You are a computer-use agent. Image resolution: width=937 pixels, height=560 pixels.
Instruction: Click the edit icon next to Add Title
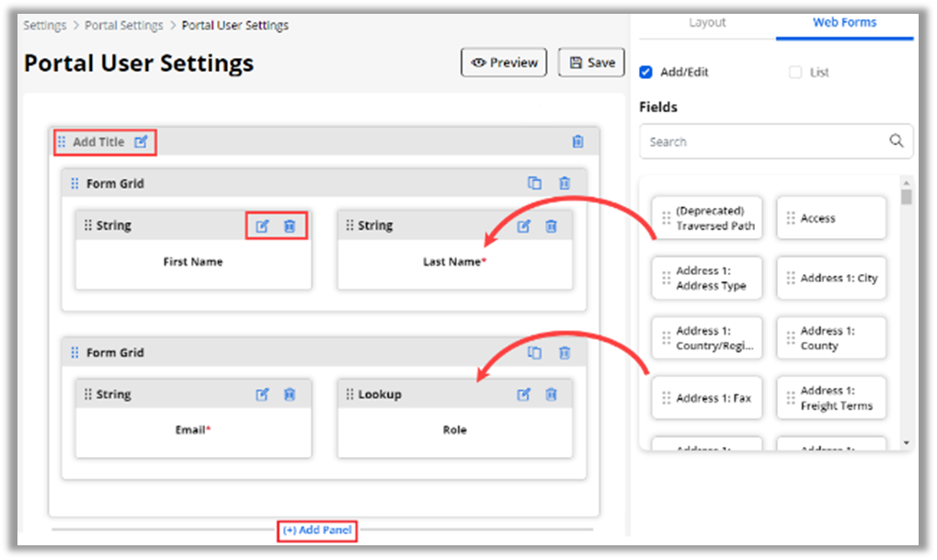click(x=141, y=142)
